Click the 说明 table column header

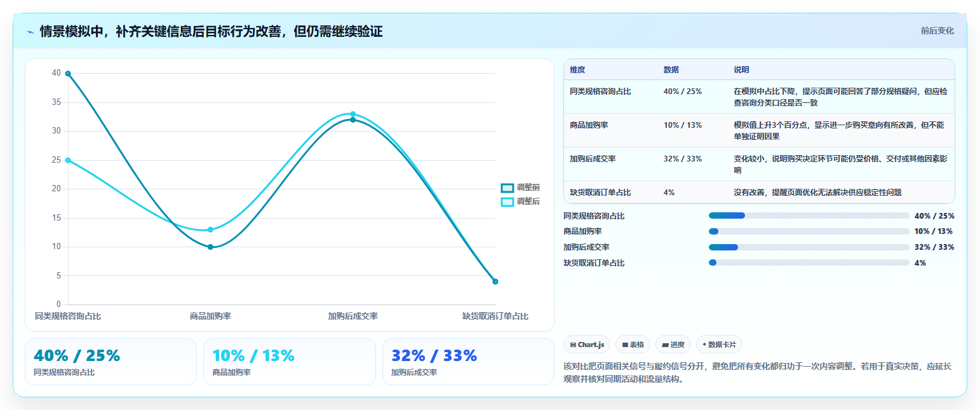(741, 69)
